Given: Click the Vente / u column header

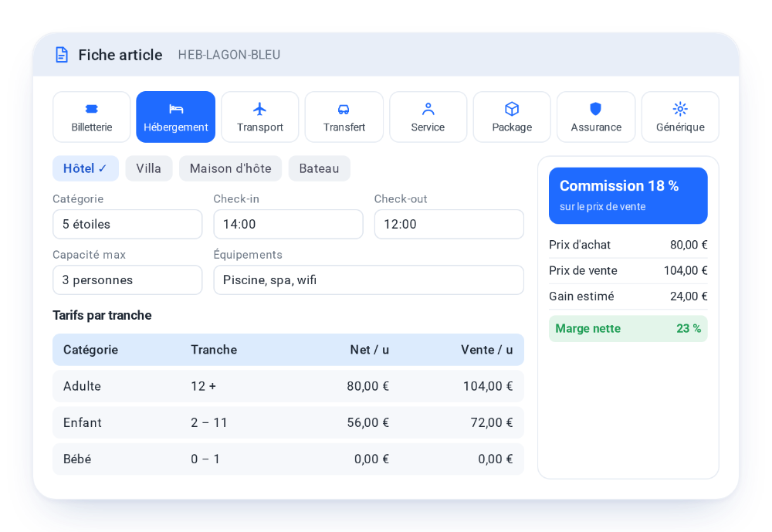Looking at the screenshot, I should [x=487, y=350].
